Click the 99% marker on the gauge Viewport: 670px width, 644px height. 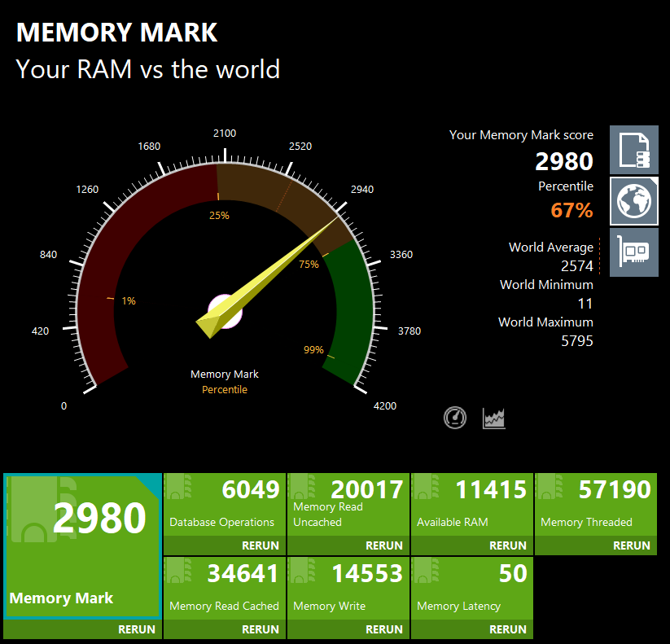pos(313,349)
